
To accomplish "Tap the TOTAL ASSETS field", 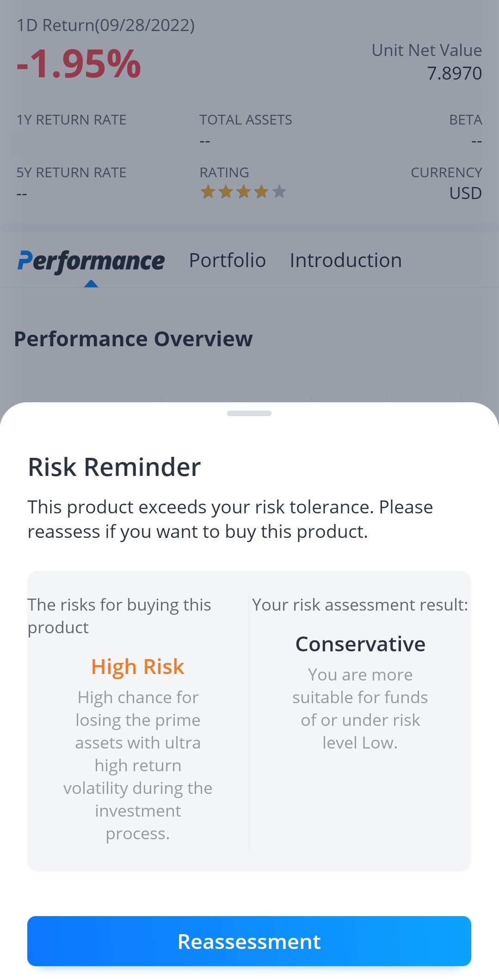I will coord(246,129).
